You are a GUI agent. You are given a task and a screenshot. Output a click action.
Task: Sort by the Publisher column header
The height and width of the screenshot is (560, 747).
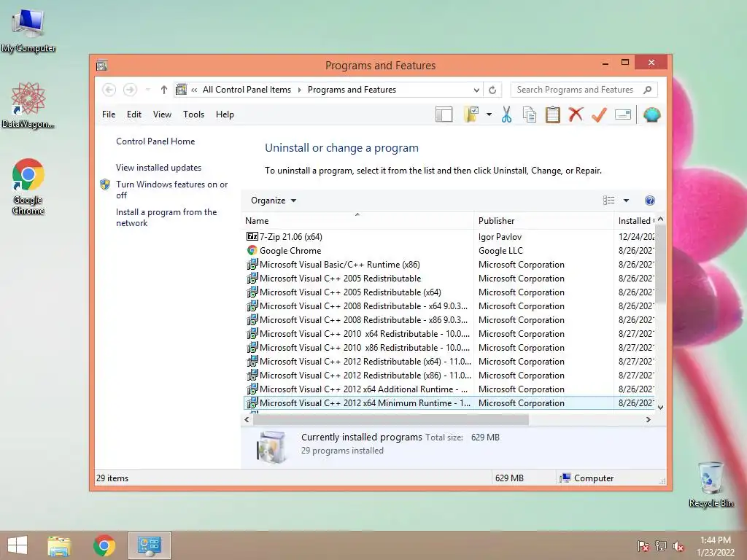(543, 220)
